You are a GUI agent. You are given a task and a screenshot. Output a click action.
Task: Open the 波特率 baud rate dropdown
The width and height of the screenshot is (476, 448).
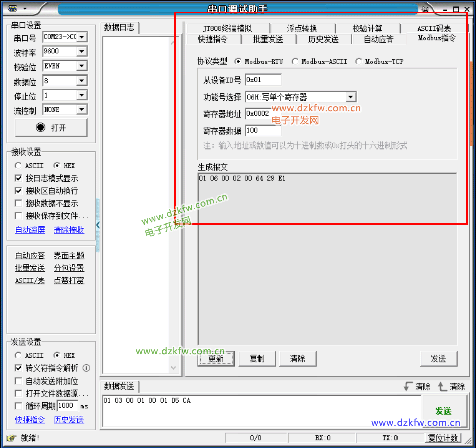point(82,52)
